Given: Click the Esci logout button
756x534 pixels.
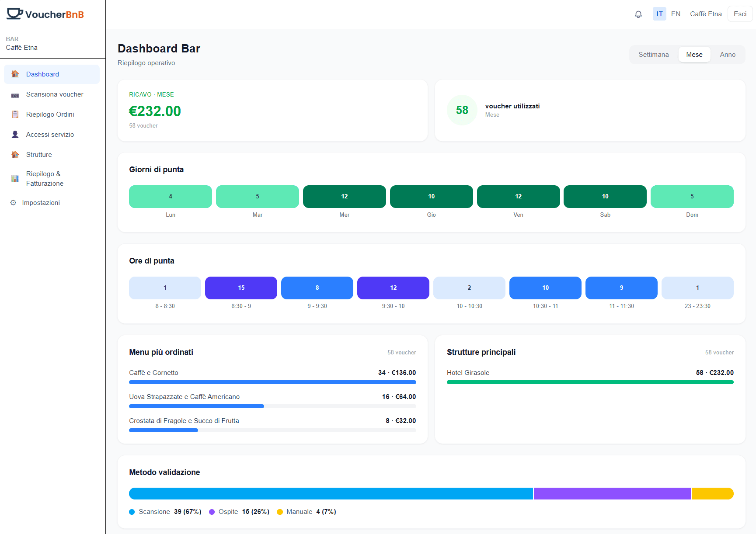Looking at the screenshot, I should pos(740,14).
